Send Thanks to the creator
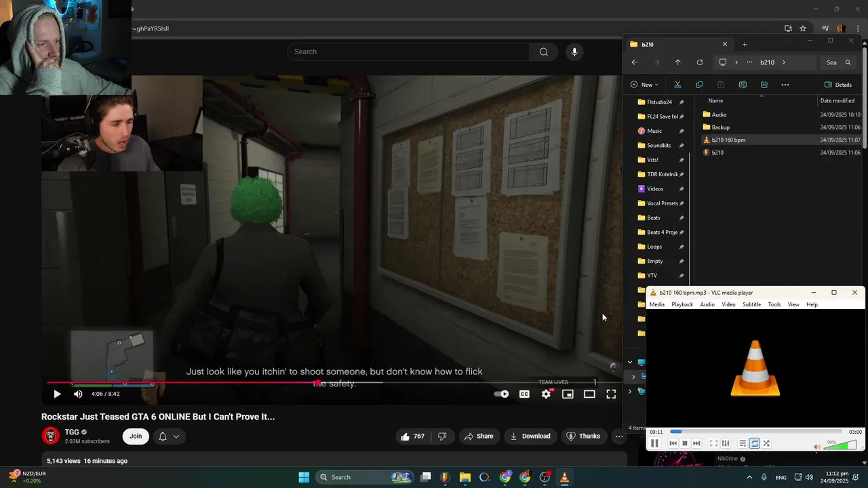The height and width of the screenshot is (488, 868). pyautogui.click(x=583, y=436)
